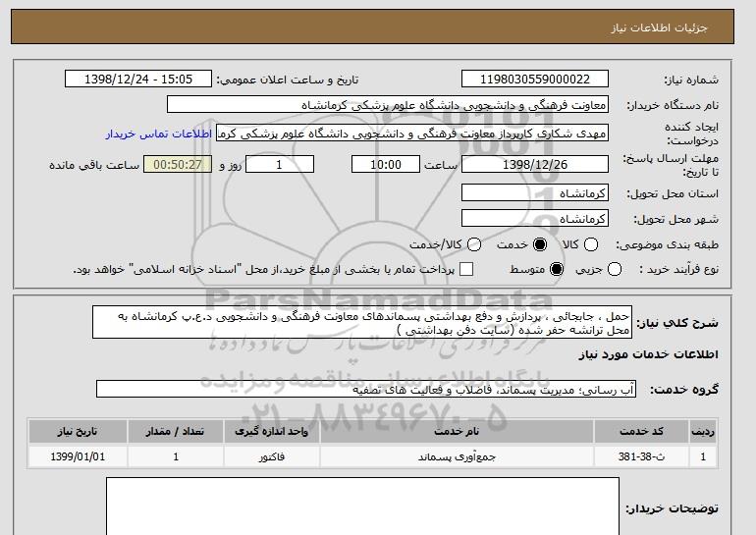Screen dimensions: 756x535
Task: Click the نوع فرآیند خرید label
Action: pyautogui.click(x=678, y=269)
